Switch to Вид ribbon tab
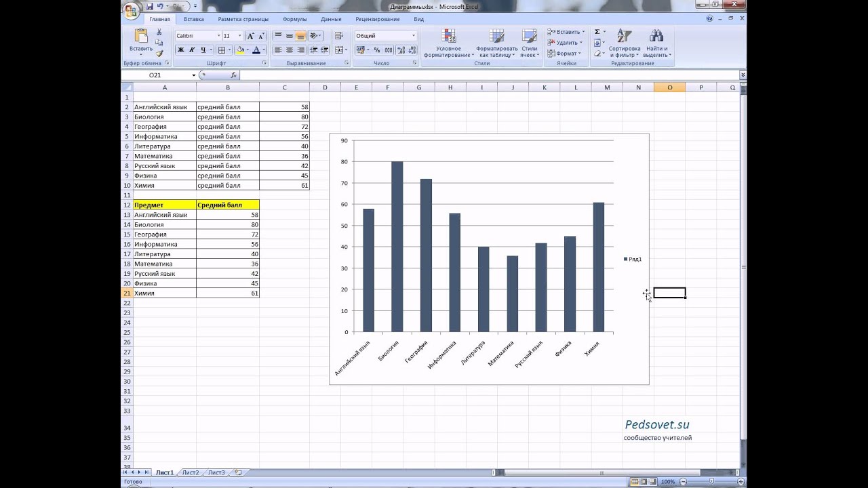This screenshot has width=868, height=488. pos(419,19)
